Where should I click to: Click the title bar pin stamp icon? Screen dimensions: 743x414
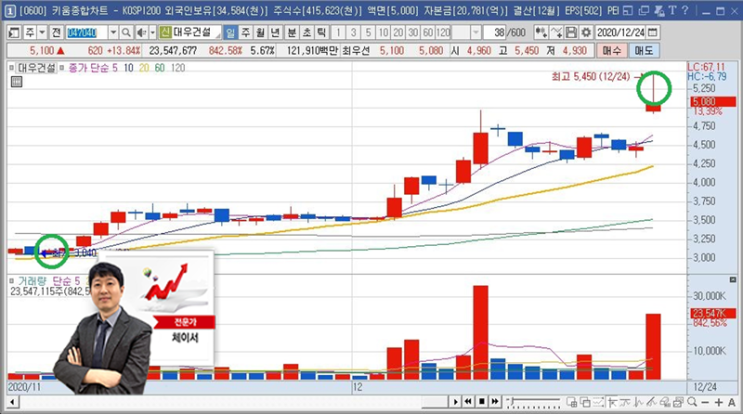[659, 10]
